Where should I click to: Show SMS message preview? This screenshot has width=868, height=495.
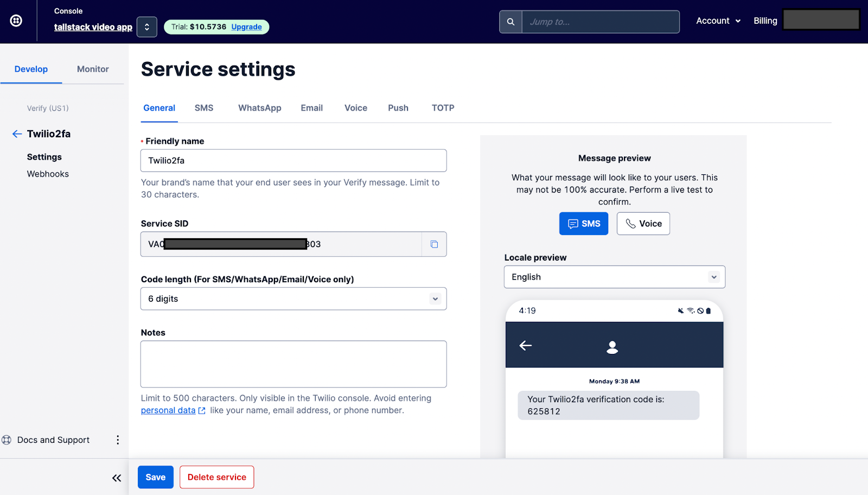click(584, 224)
